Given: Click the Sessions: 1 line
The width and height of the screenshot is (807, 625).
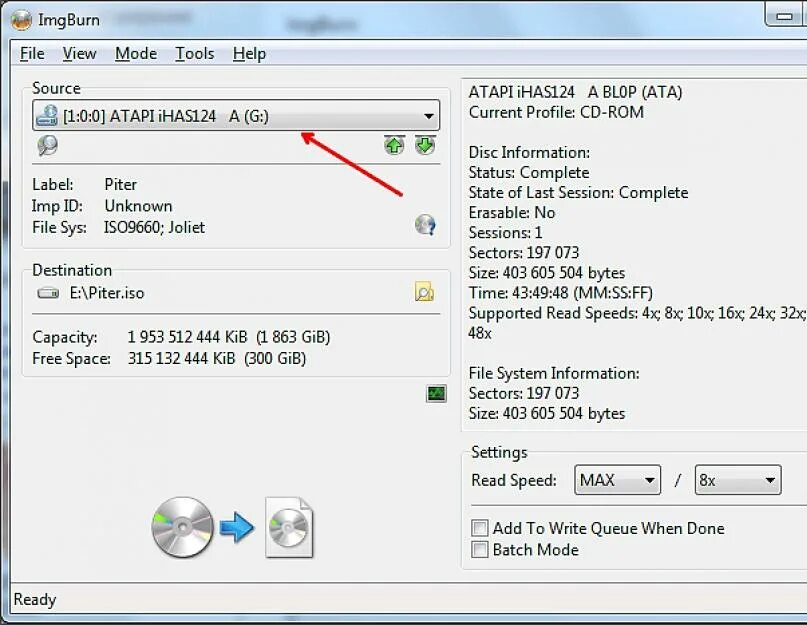Looking at the screenshot, I should 505,233.
